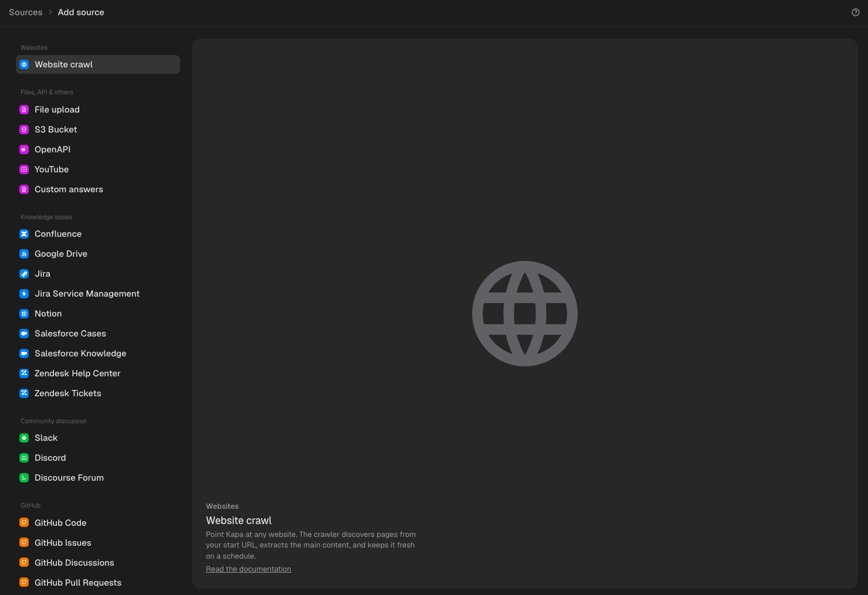Click the File upload icon
868x595 pixels.
pyautogui.click(x=24, y=110)
